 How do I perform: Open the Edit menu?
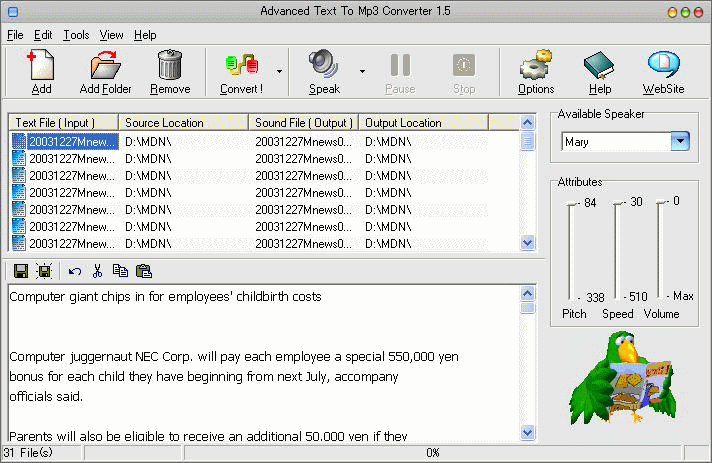(43, 35)
